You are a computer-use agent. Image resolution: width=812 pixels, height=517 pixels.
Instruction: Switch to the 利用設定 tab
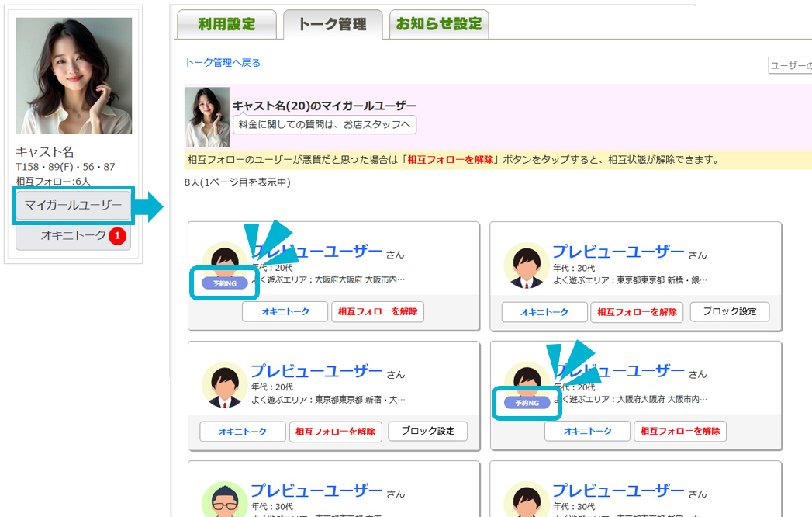click(226, 24)
